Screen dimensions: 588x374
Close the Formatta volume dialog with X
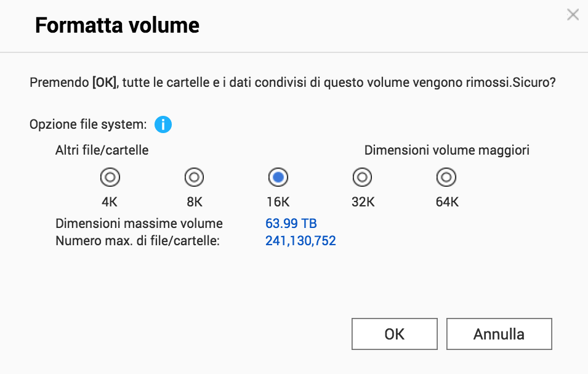[573, 15]
